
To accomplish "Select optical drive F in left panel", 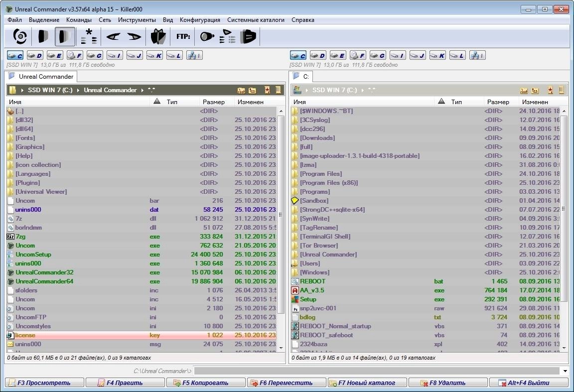I will click(x=75, y=55).
